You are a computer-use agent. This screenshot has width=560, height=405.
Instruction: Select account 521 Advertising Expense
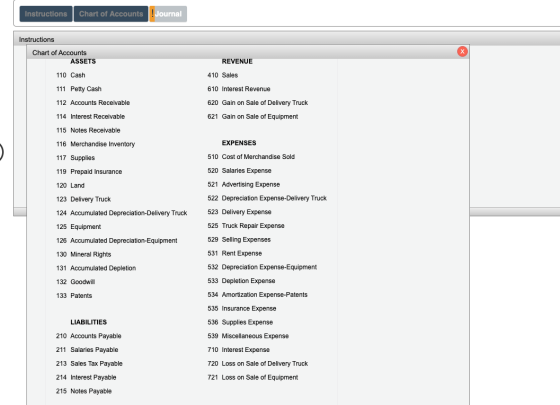tap(244, 184)
